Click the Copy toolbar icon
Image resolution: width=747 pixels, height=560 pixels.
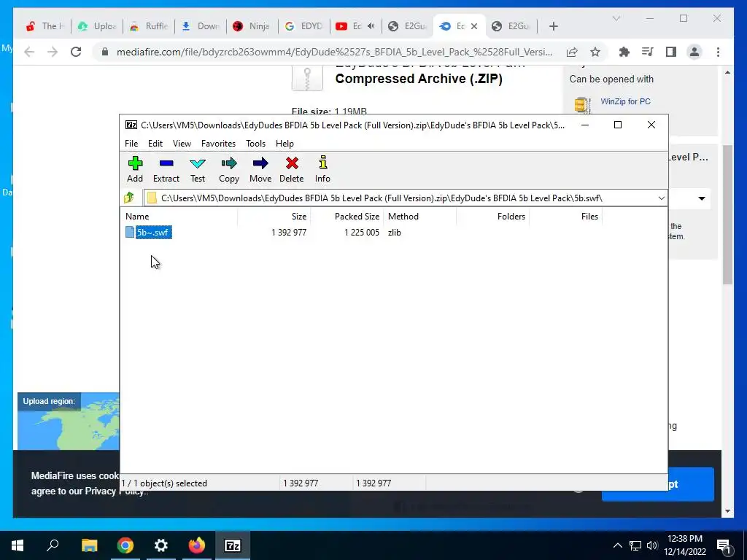(x=228, y=169)
